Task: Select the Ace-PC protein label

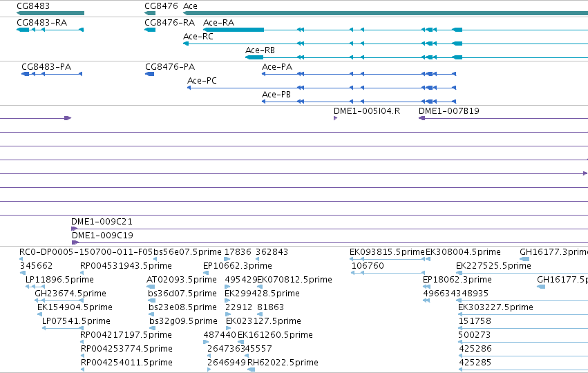Action: pyautogui.click(x=202, y=81)
